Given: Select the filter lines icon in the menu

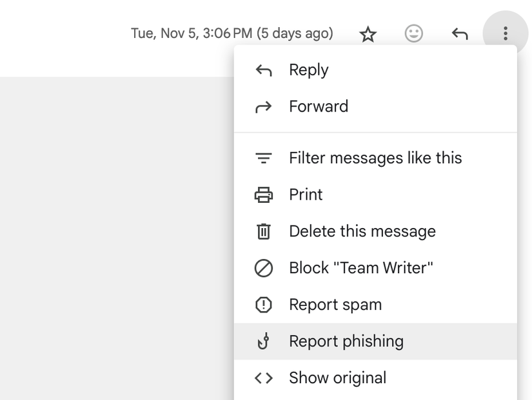Looking at the screenshot, I should (264, 157).
